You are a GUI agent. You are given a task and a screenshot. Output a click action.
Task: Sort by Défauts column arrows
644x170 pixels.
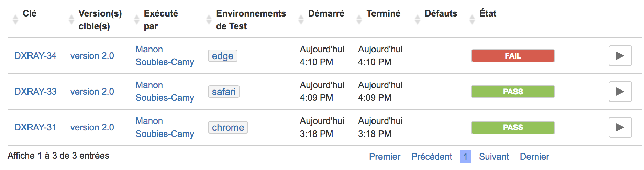click(x=417, y=20)
